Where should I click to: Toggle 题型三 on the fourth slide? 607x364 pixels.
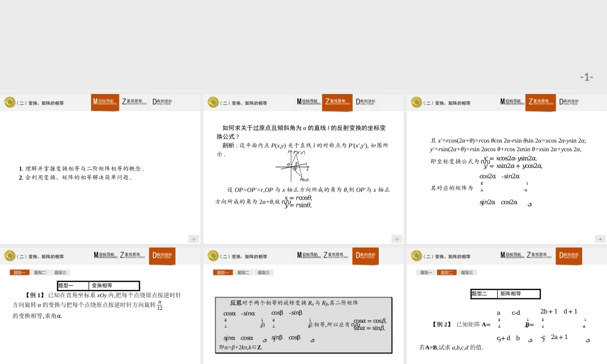tap(61, 272)
